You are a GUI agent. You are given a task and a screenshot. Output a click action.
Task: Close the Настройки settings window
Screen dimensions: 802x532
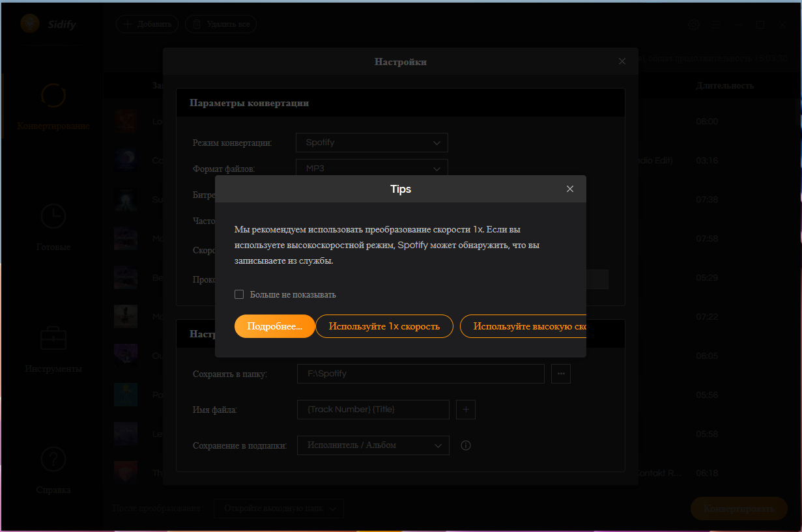point(622,61)
